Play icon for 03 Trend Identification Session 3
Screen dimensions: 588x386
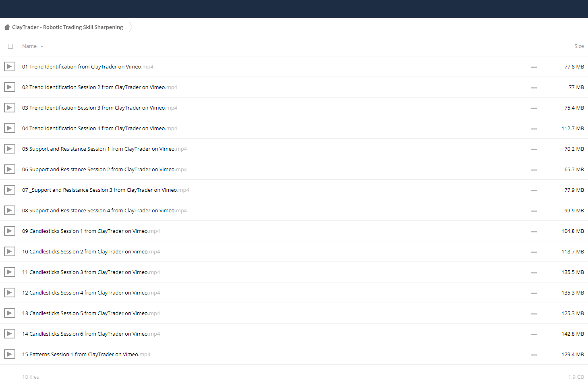tap(10, 108)
